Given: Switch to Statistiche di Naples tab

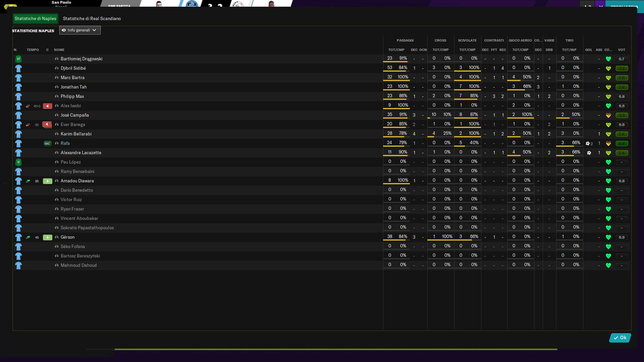Looking at the screenshot, I should click(x=35, y=19).
